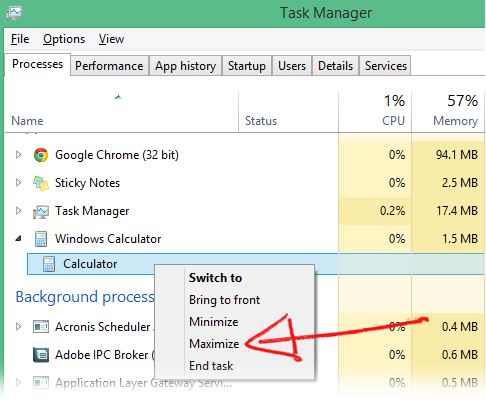Expand the Google Chrome process group

[x=18, y=155]
